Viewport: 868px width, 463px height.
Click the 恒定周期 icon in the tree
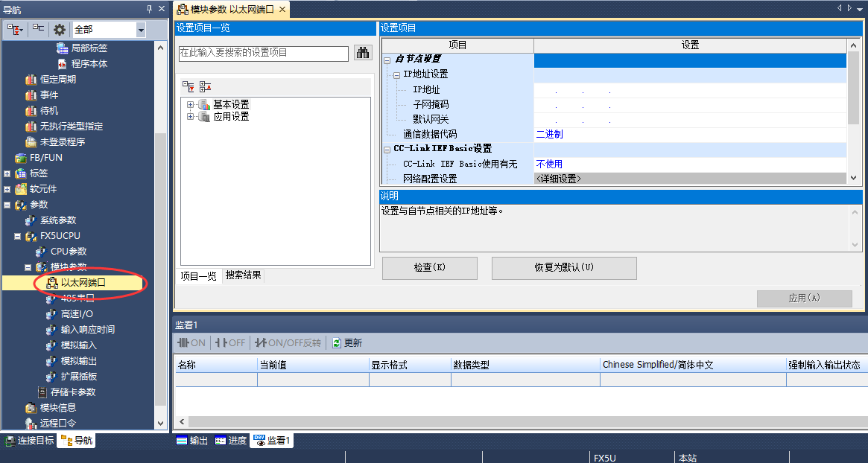click(x=31, y=79)
